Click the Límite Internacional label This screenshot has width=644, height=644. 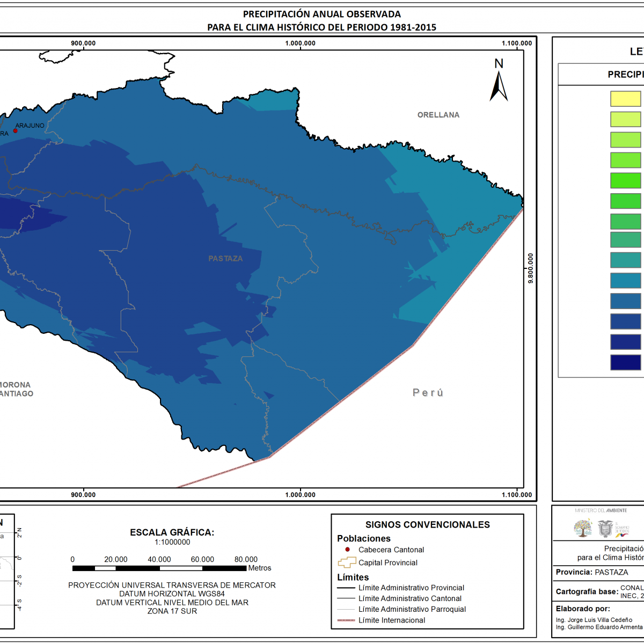(392, 620)
